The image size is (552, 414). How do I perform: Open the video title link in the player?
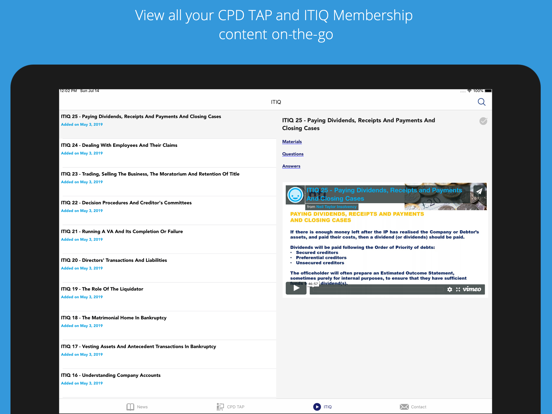tap(384, 194)
